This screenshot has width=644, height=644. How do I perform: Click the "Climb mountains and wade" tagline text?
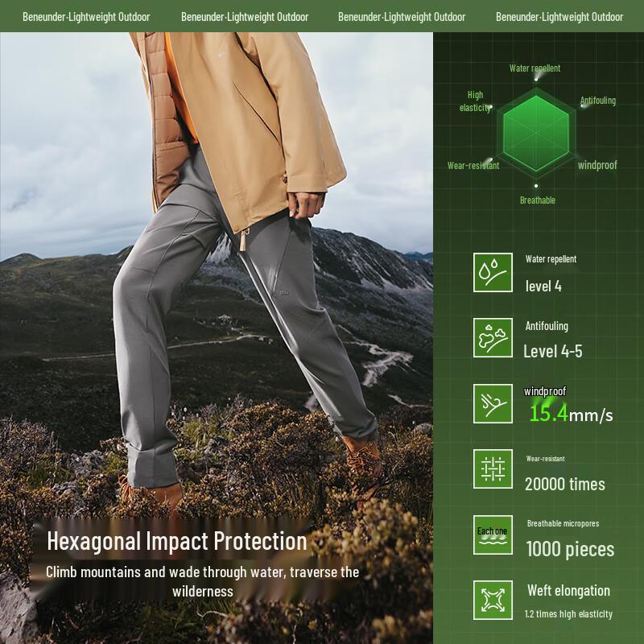pos(202,581)
